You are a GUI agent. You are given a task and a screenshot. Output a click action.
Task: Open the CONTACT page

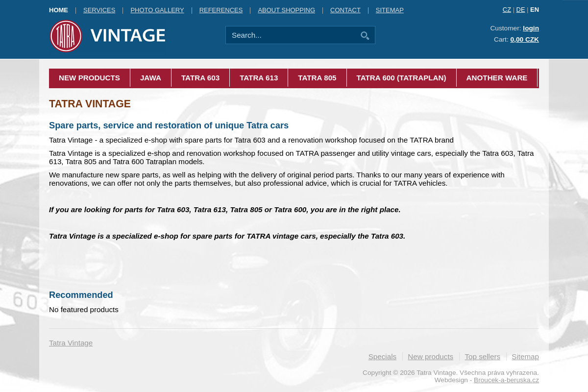pos(345,10)
